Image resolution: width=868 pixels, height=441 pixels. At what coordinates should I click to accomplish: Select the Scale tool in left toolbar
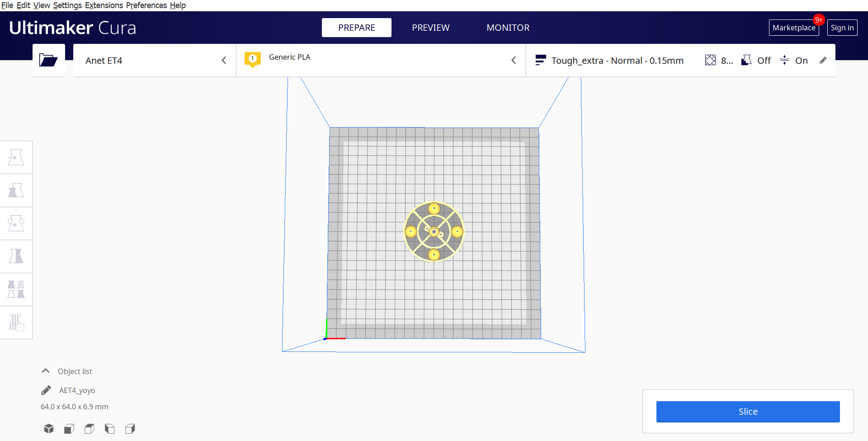point(16,190)
